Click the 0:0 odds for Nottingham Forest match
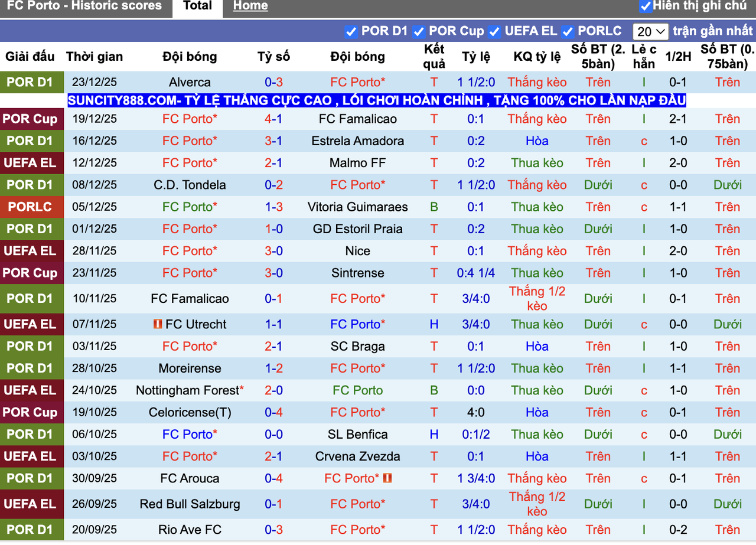This screenshot has height=545, width=756. point(476,390)
